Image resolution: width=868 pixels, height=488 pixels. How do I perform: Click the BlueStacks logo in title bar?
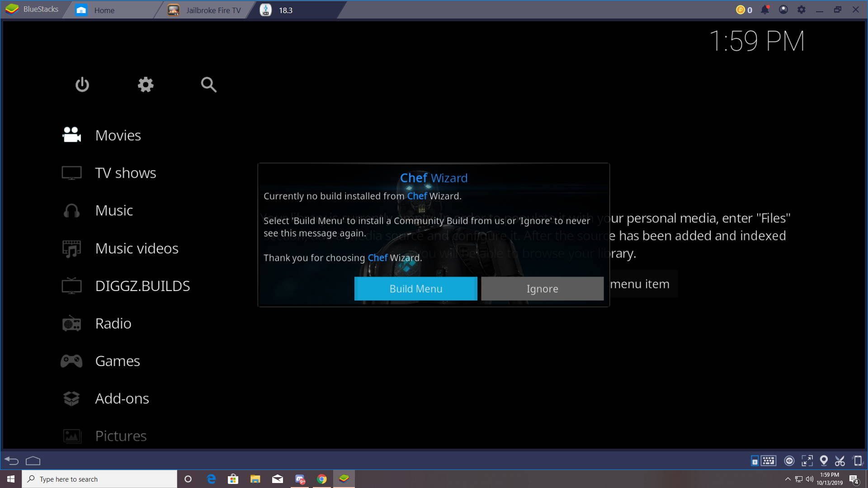click(12, 9)
